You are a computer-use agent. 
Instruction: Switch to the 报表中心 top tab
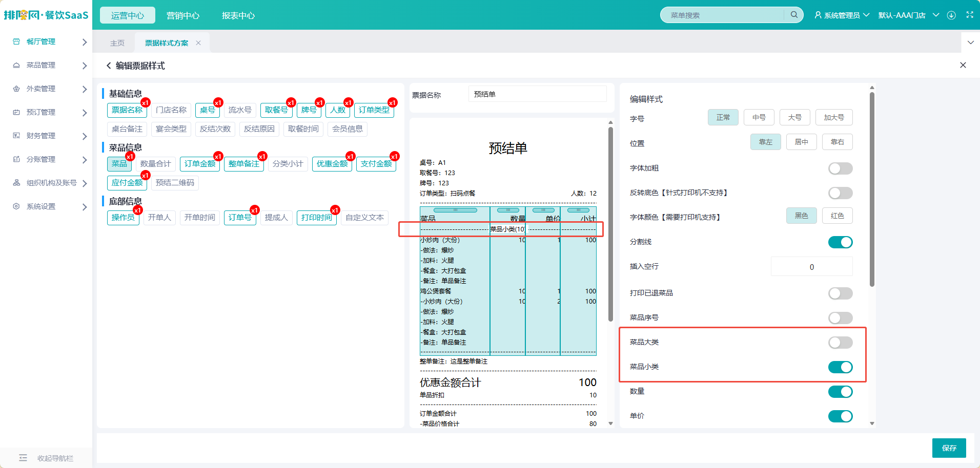[238, 15]
